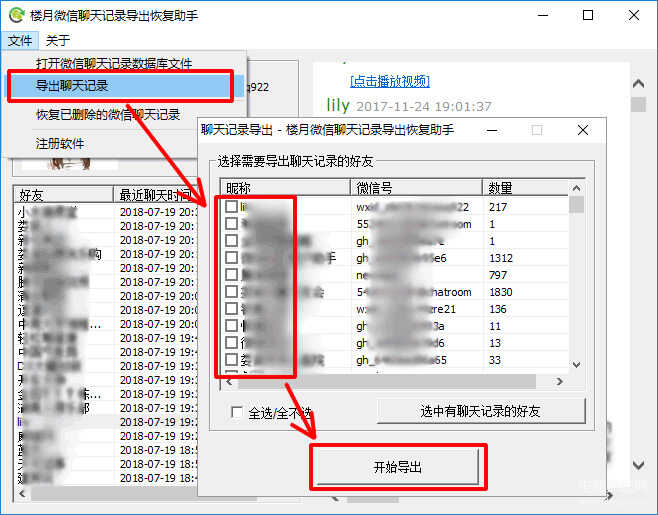
Task: Check the friend row with count 217
Action: pyautogui.click(x=231, y=206)
